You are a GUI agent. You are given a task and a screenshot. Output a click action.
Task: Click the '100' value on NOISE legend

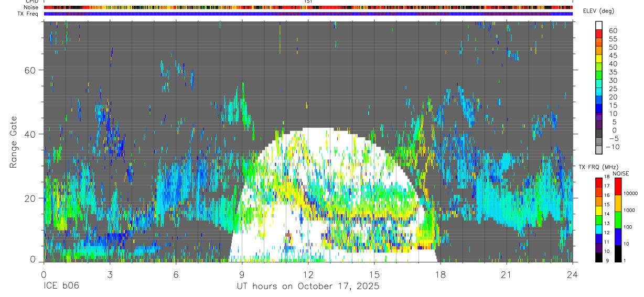tap(628, 227)
